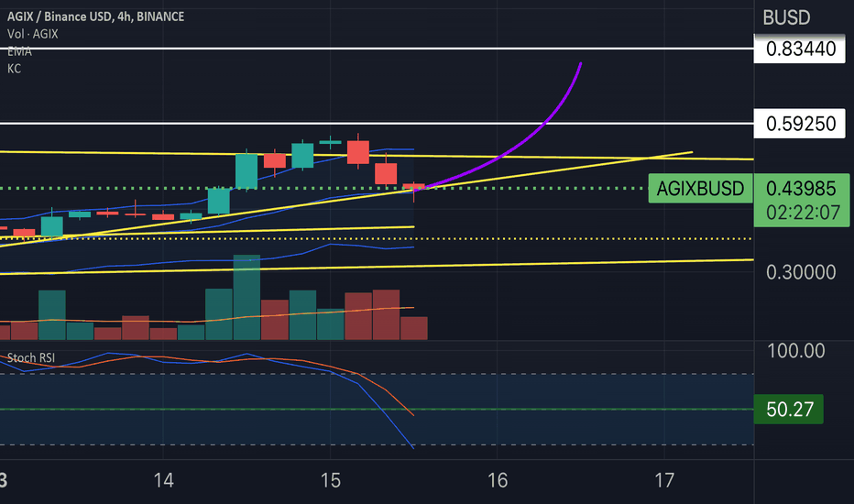Select the white horizontal line at 0.59250
The height and width of the screenshot is (504, 854).
click(377, 124)
